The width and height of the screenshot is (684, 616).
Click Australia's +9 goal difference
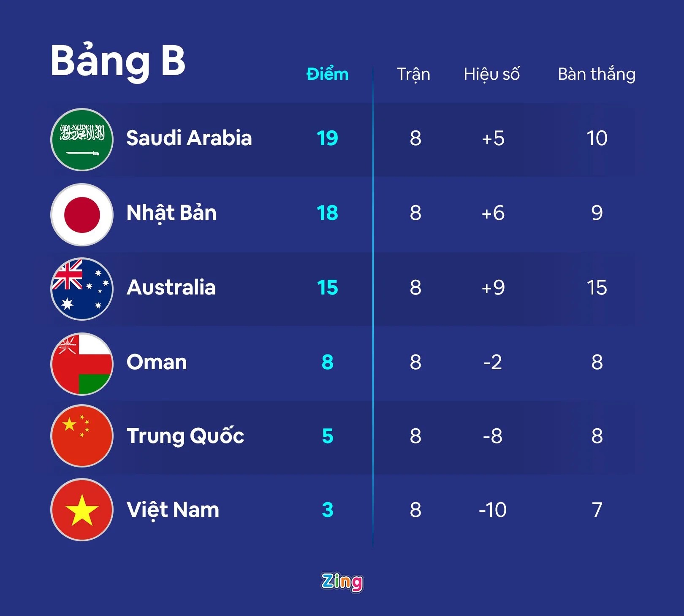493,287
